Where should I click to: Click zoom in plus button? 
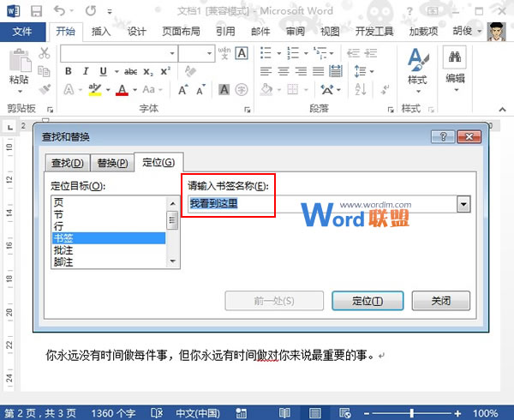pyautogui.click(x=457, y=413)
